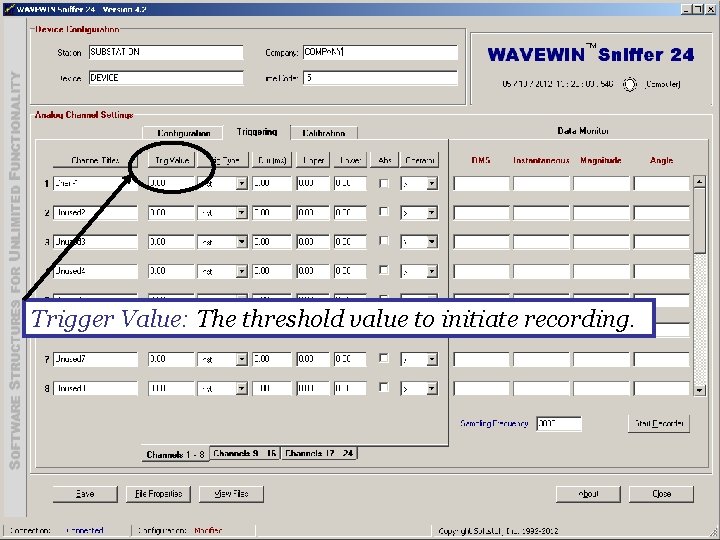Click the Device input field
The image size is (720, 540).
[x=166, y=78]
